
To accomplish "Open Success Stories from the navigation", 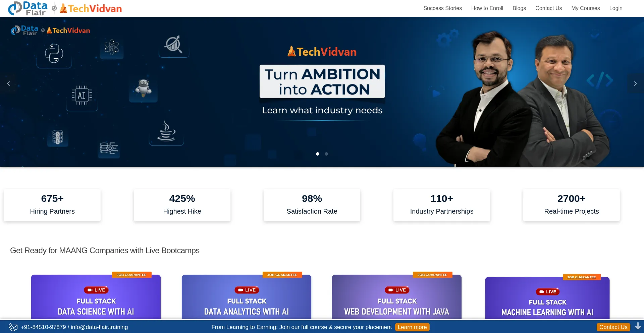I will [x=442, y=8].
